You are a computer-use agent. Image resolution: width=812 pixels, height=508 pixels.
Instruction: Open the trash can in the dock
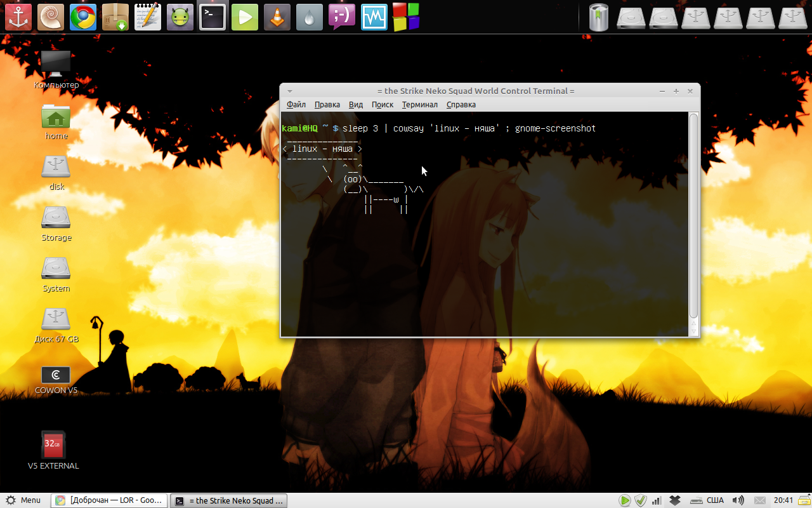[599, 17]
